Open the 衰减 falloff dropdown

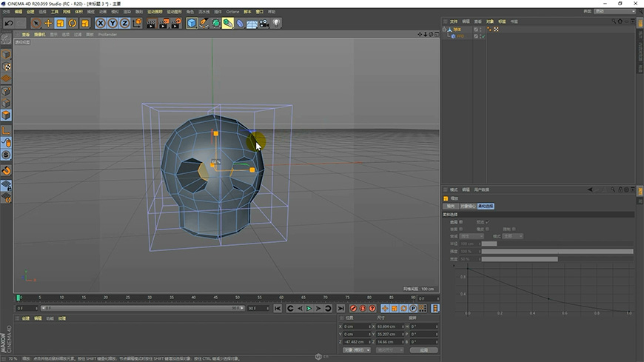click(x=472, y=236)
